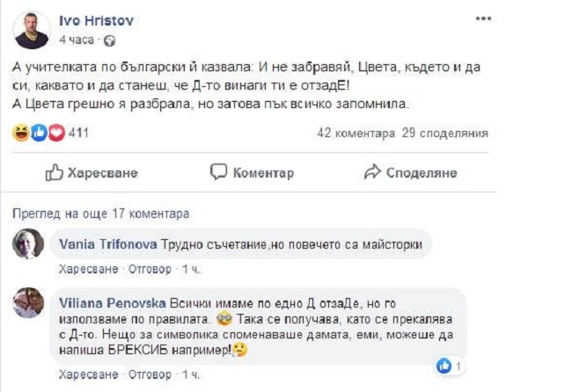Click the Харесване thumbs-up icon under the post
This screenshot has height=392, width=572.
point(55,172)
